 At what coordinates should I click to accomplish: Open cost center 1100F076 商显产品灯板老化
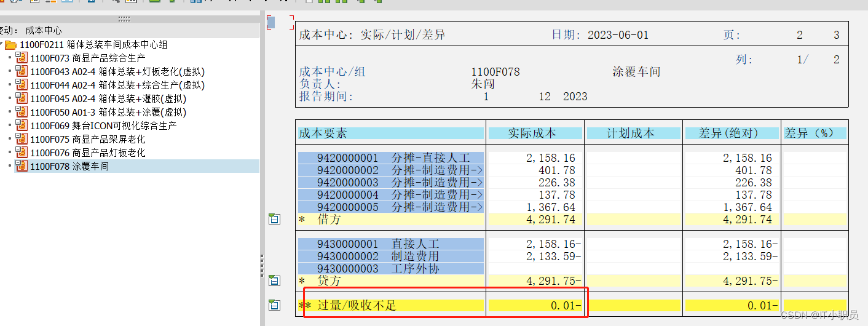[x=87, y=153]
